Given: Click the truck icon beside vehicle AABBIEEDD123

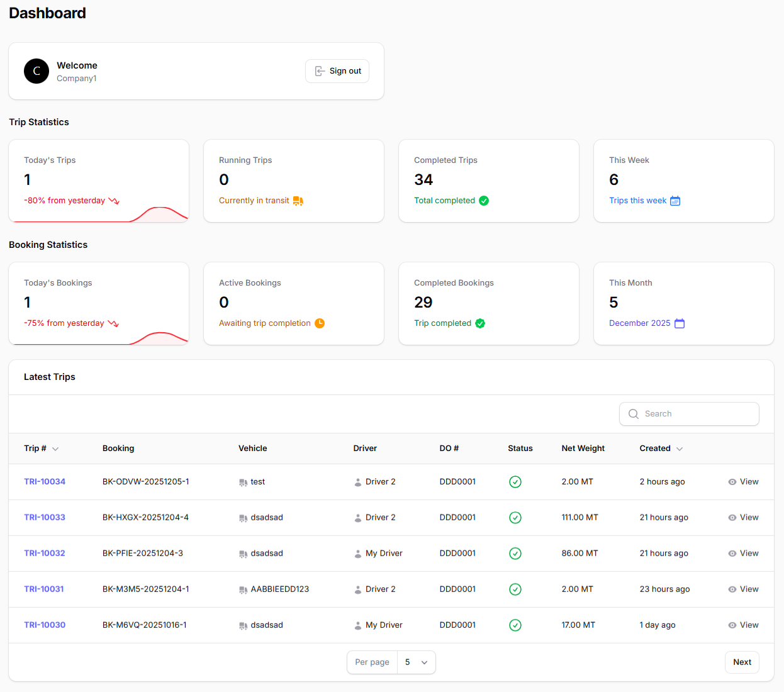Looking at the screenshot, I should click(x=244, y=589).
